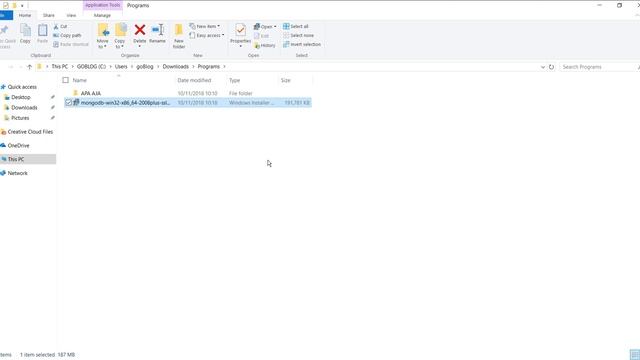
Task: Open the Easy access dropdown
Action: (x=207, y=36)
